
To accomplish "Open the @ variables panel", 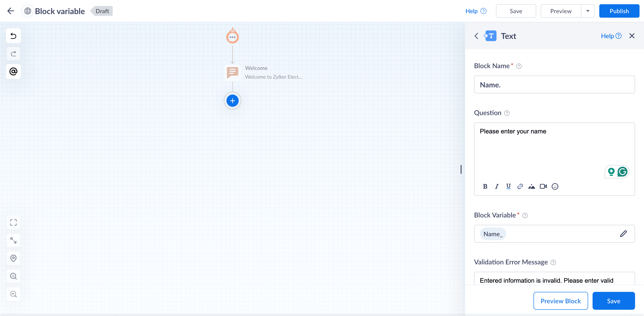I will point(13,72).
